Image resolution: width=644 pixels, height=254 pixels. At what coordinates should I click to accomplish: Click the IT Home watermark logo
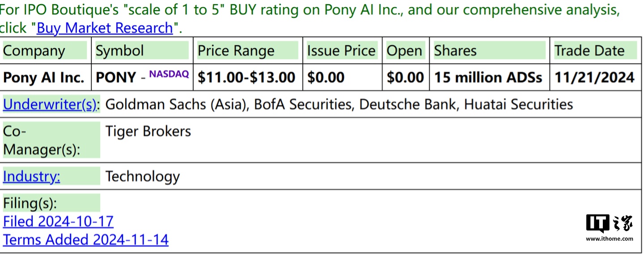coord(610,227)
